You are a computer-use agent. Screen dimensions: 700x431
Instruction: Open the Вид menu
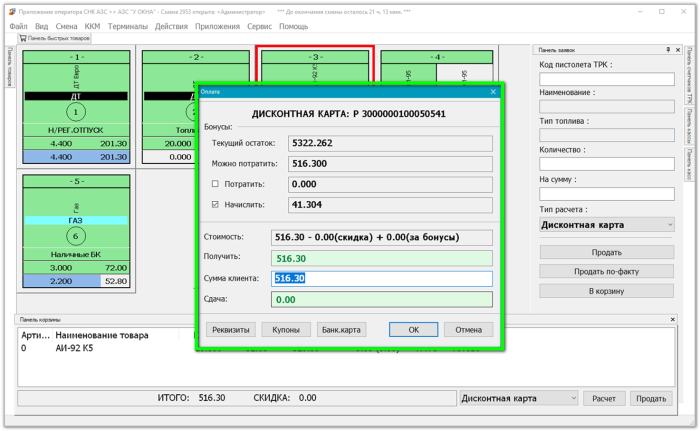(42, 26)
